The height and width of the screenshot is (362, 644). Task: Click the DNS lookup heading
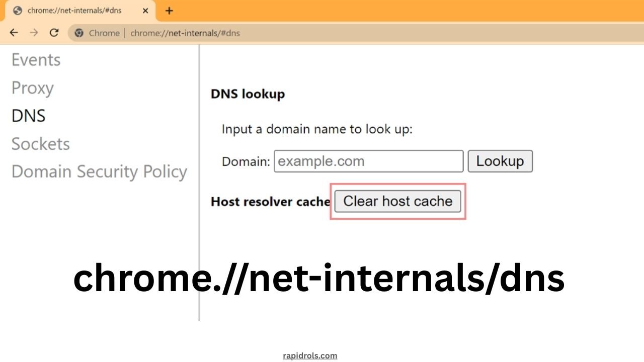point(248,94)
